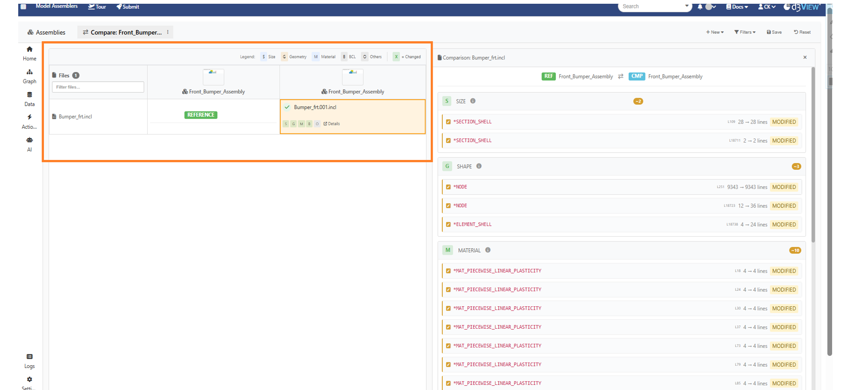The width and height of the screenshot is (868, 390).
Task: Click the Home icon in sidebar
Action: [x=29, y=50]
